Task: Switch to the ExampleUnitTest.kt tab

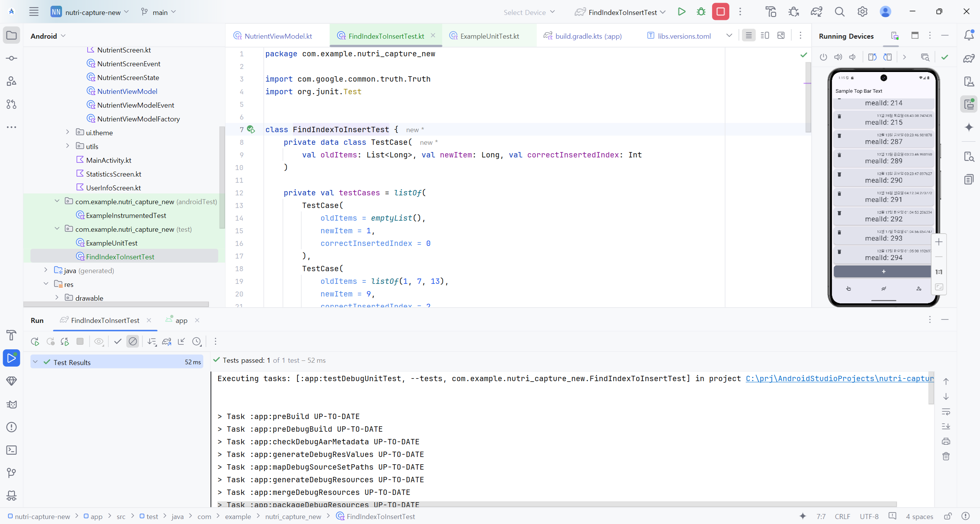Action: tap(489, 36)
